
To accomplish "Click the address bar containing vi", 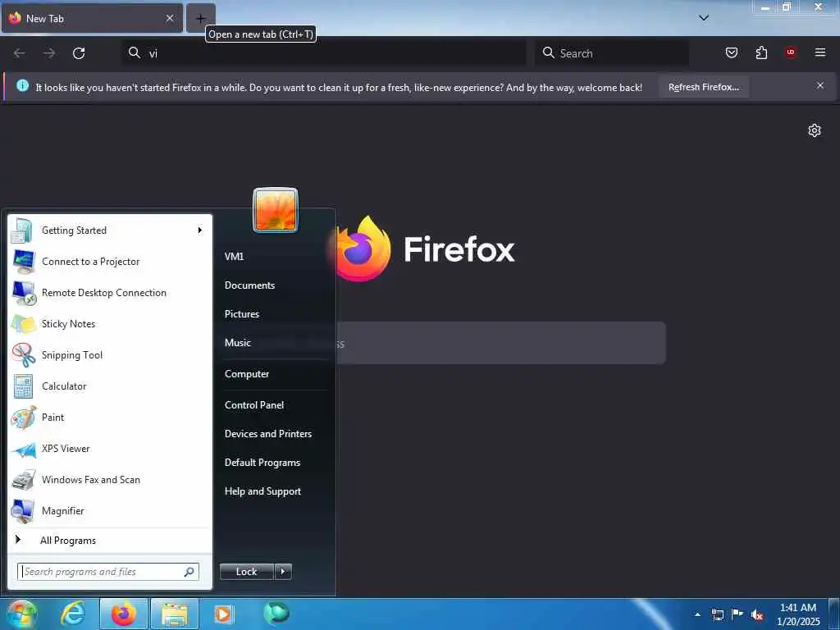I will 325,53.
